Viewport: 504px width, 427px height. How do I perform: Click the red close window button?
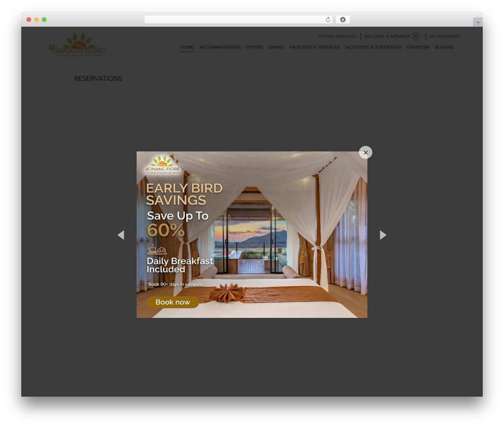pyautogui.click(x=29, y=20)
